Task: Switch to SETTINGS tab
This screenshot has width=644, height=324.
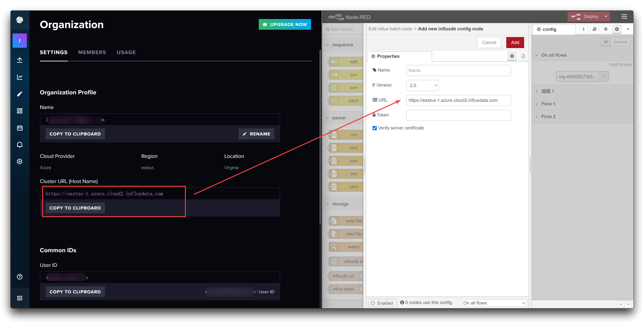Action: [x=54, y=52]
